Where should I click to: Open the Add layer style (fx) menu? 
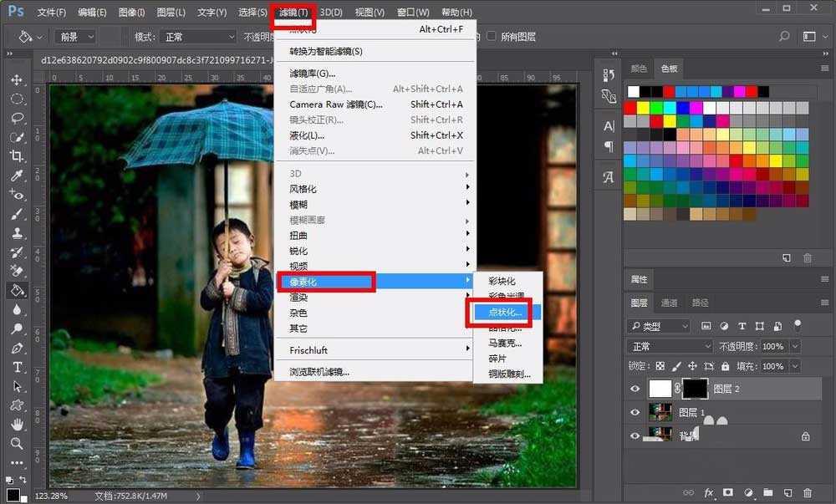709,492
